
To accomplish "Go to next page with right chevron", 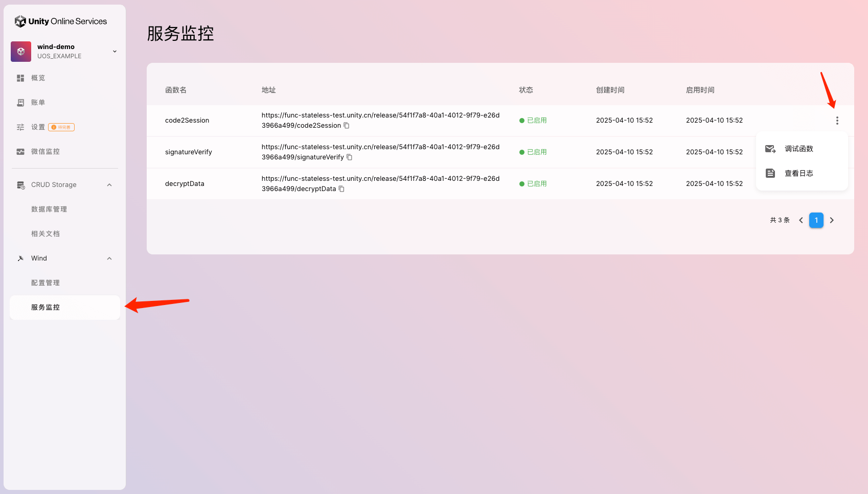I will click(x=832, y=220).
